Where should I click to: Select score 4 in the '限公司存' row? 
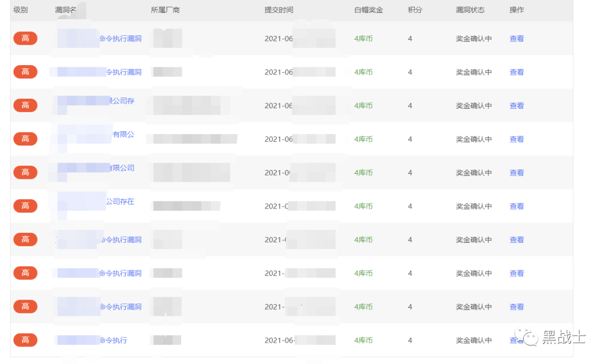[410, 105]
